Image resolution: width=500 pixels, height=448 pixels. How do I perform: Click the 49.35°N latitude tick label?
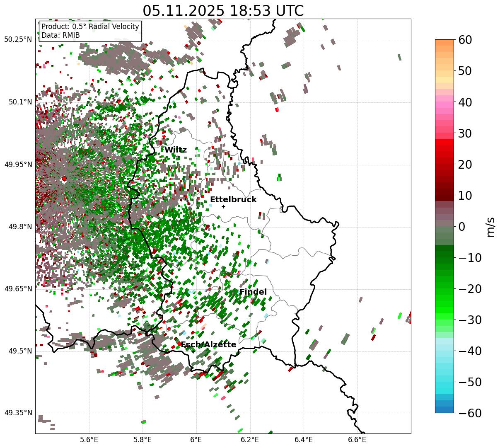(x=18, y=413)
